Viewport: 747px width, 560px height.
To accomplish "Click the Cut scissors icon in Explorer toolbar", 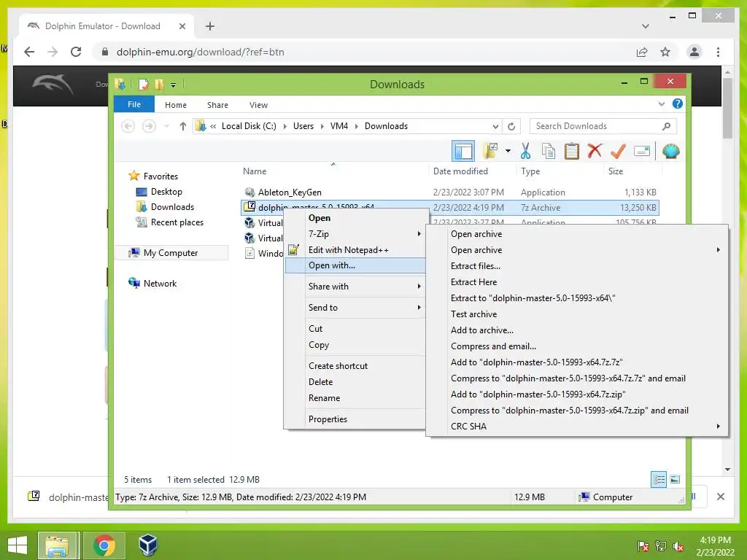I will tap(525, 151).
